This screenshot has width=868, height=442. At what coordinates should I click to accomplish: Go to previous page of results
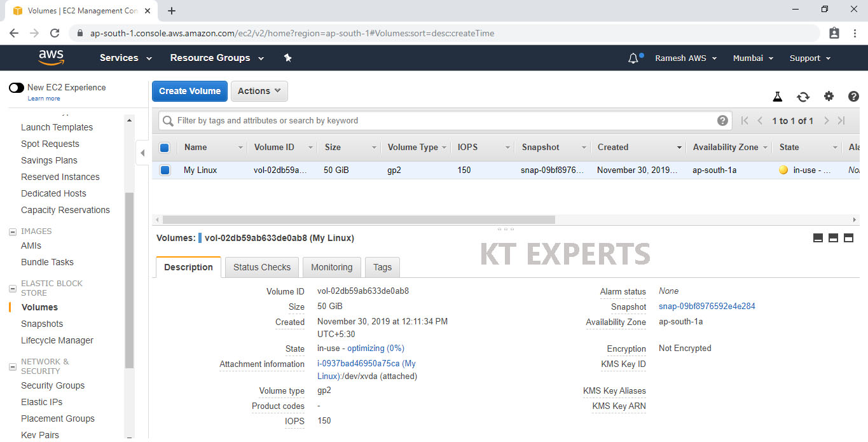(x=760, y=121)
